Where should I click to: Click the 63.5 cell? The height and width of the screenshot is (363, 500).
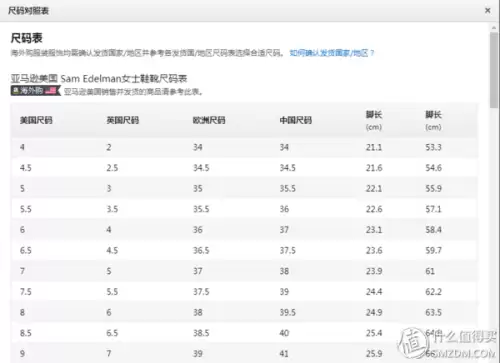[433, 312]
